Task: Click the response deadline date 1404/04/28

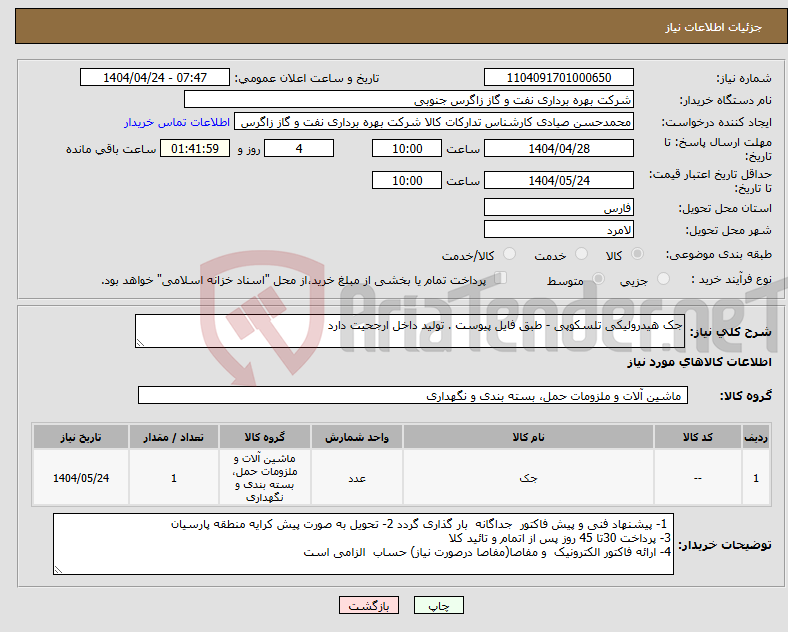Action: pyautogui.click(x=558, y=149)
